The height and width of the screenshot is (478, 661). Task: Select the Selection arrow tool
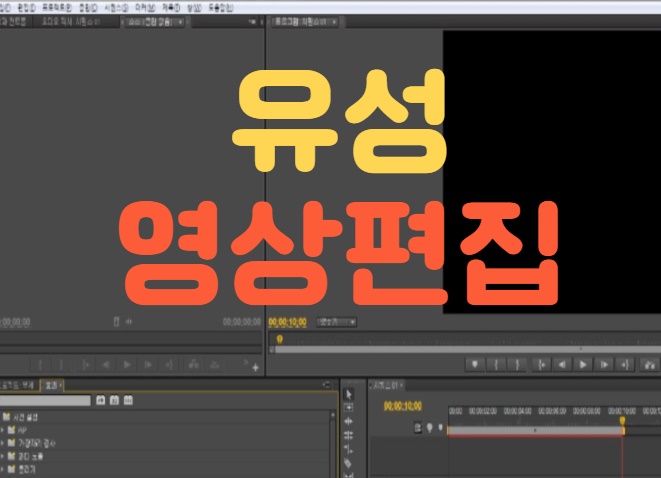tap(349, 395)
